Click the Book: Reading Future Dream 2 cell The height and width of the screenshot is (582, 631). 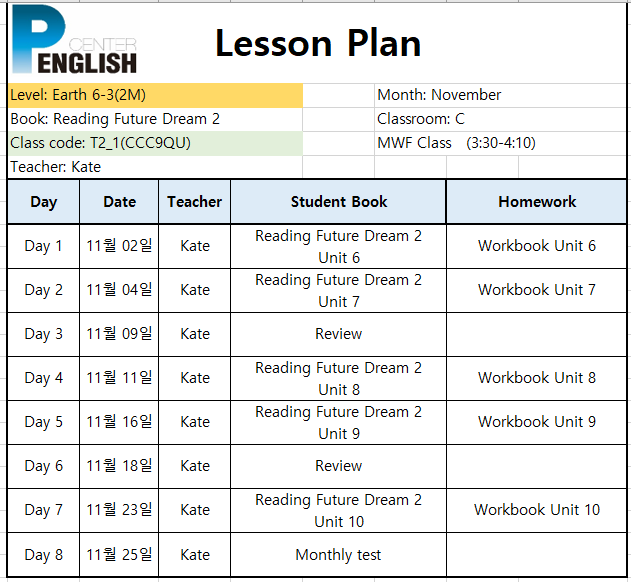pyautogui.click(x=155, y=119)
